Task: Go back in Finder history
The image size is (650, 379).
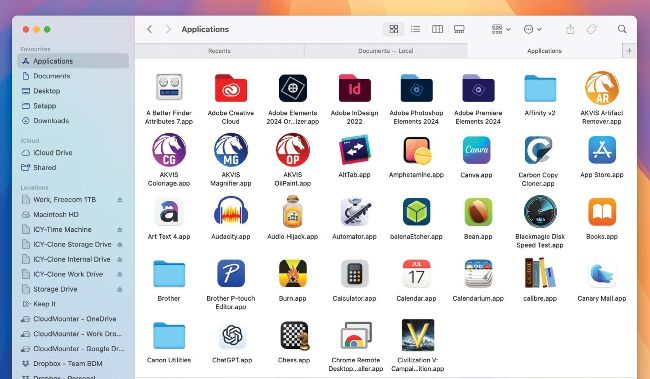Action: click(x=150, y=29)
